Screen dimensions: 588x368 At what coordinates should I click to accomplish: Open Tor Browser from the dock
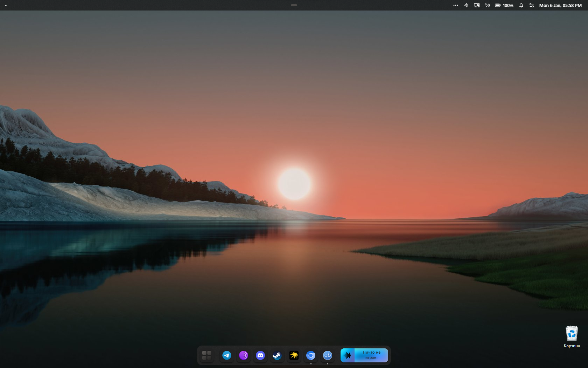[244, 355]
